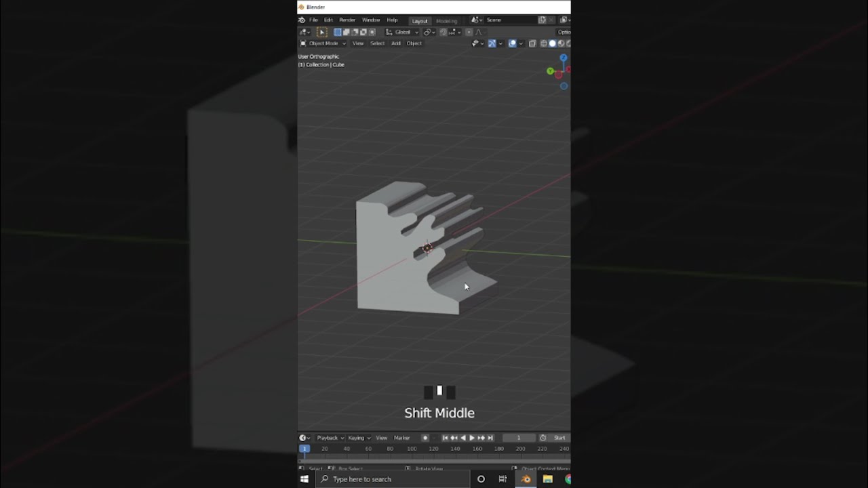Click the green Y axis of navigation gizmo
This screenshot has height=488, width=868.
coord(550,70)
